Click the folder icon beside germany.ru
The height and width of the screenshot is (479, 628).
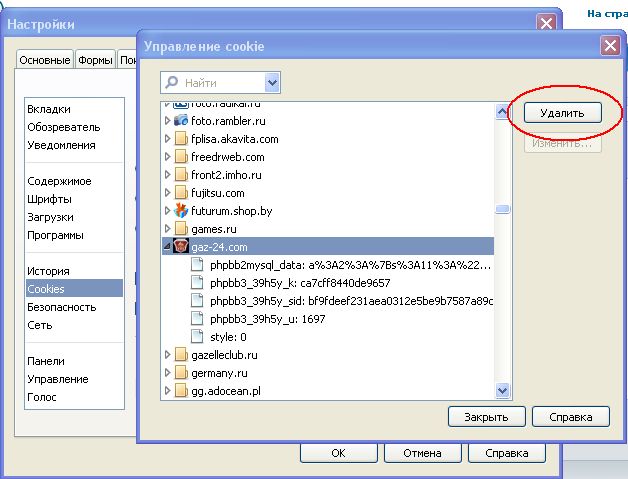[181, 373]
